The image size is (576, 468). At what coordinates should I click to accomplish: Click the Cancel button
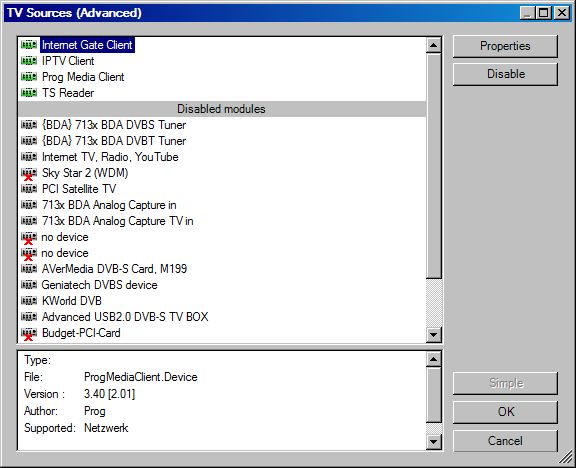click(x=505, y=440)
